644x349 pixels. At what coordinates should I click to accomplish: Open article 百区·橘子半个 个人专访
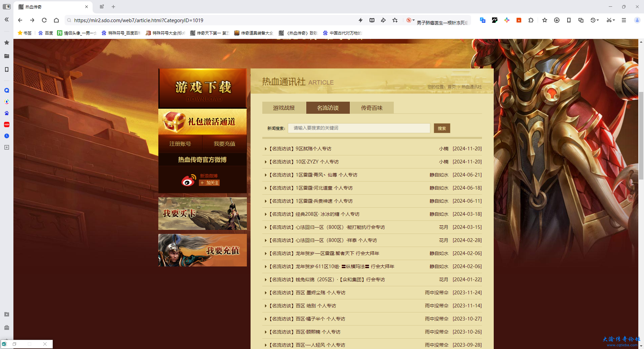(320, 319)
